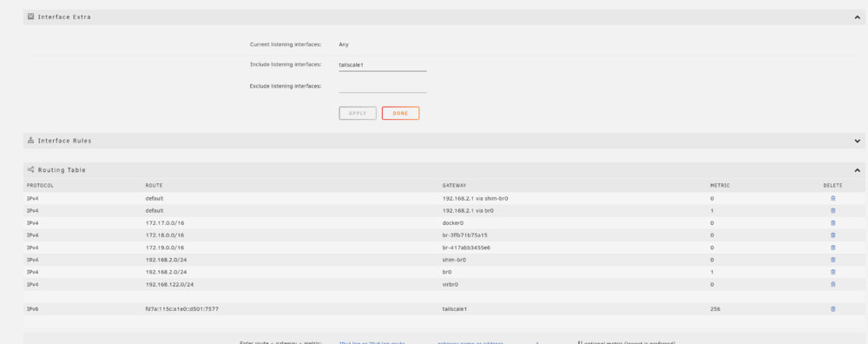Click the Done button
868x344 pixels.
(400, 113)
